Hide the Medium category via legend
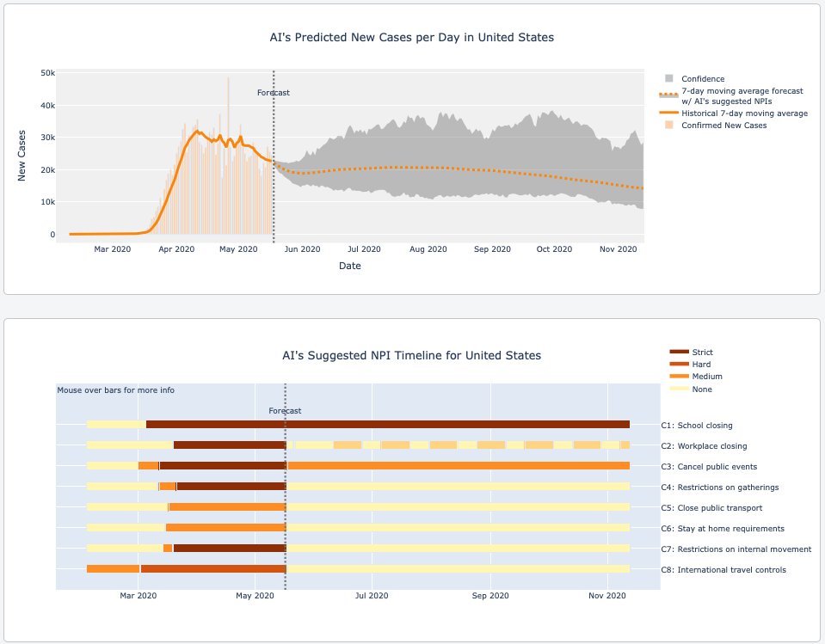 (x=706, y=377)
